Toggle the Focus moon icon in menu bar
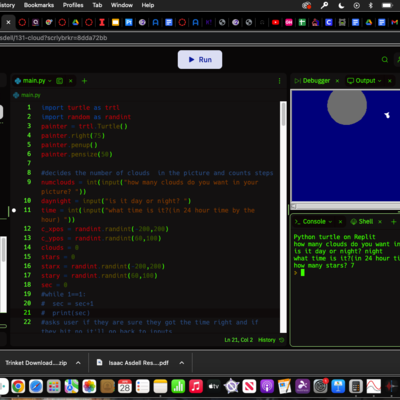The height and width of the screenshot is (400, 400). (x=341, y=5)
